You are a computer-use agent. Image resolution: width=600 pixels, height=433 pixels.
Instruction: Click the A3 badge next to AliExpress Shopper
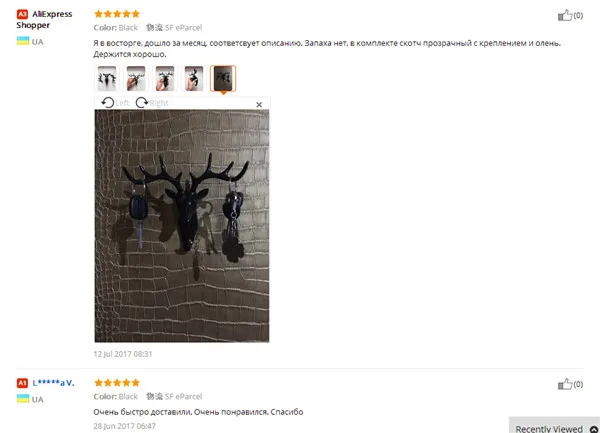(x=22, y=14)
